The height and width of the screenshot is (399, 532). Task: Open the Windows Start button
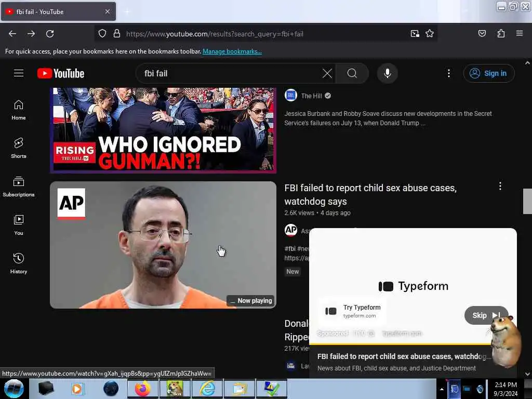click(14, 389)
